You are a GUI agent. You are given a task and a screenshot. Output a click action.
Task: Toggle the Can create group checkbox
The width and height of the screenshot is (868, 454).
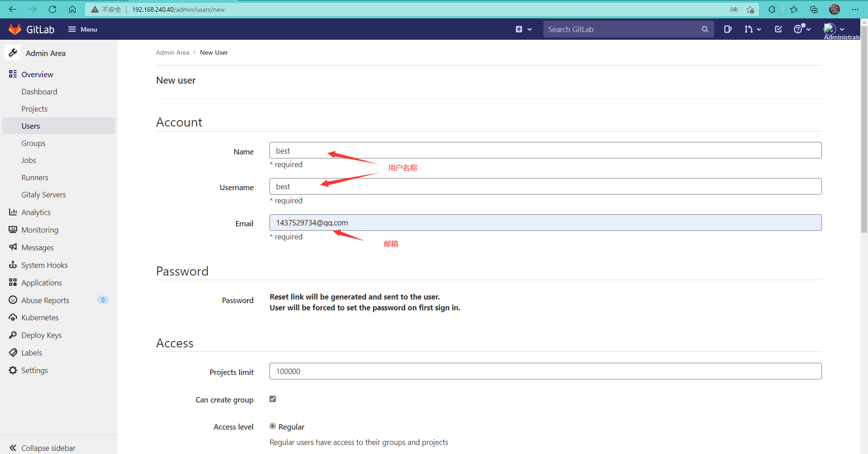pos(272,399)
